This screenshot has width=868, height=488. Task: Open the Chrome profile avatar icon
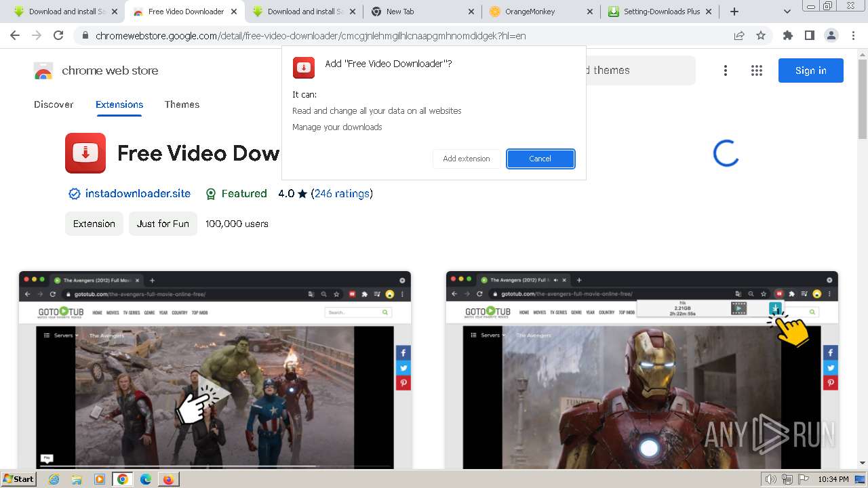(x=831, y=35)
